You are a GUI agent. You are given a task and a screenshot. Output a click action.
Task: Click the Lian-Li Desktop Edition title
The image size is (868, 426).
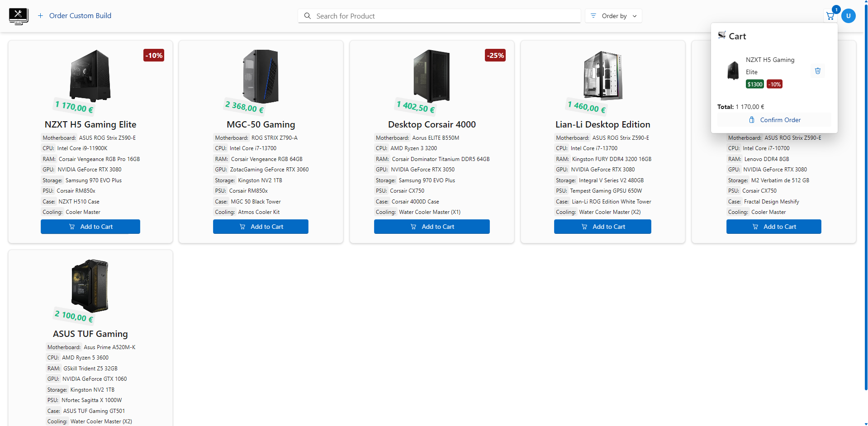603,124
